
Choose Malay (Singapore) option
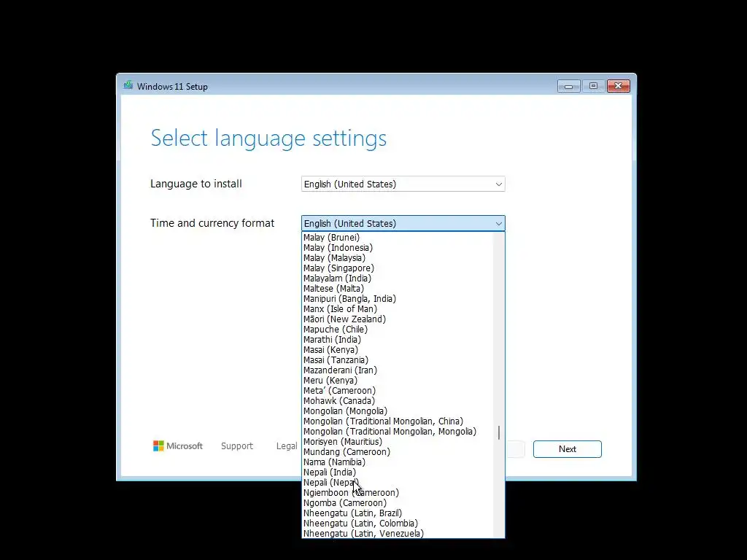tap(398, 268)
